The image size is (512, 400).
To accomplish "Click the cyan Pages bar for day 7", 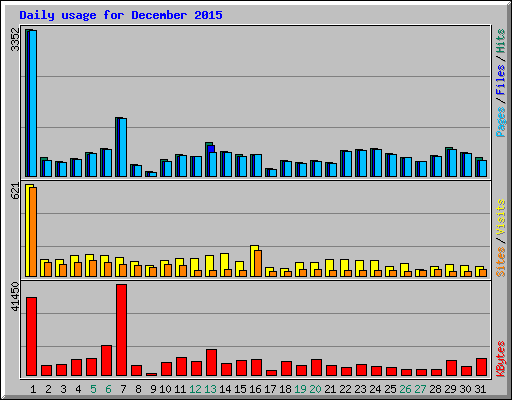I will [x=123, y=147].
